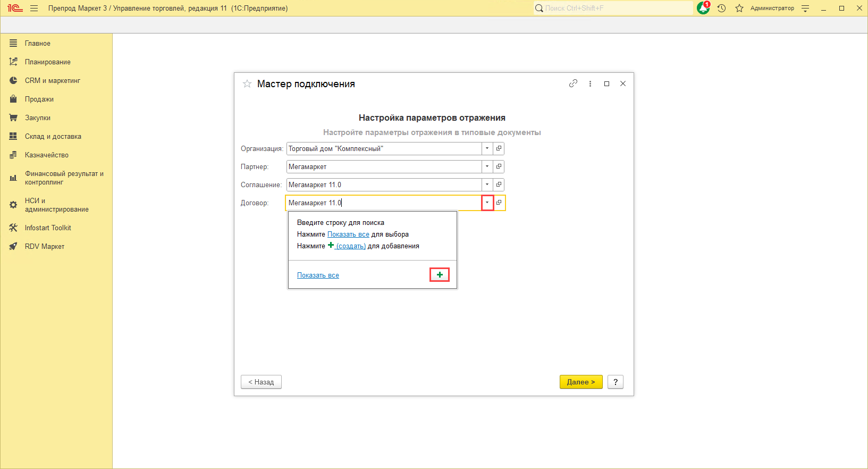This screenshot has width=868, height=469.
Task: Click the global search field
Action: click(613, 8)
